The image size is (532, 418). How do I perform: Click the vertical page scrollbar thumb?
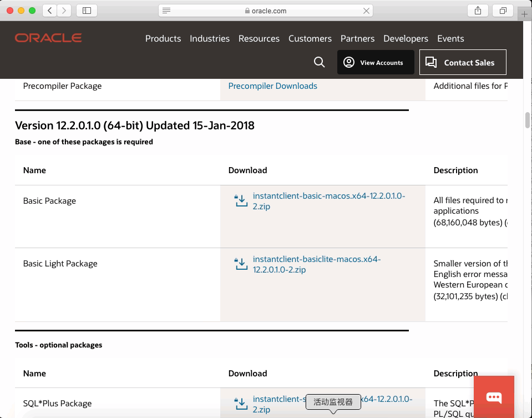point(528,120)
